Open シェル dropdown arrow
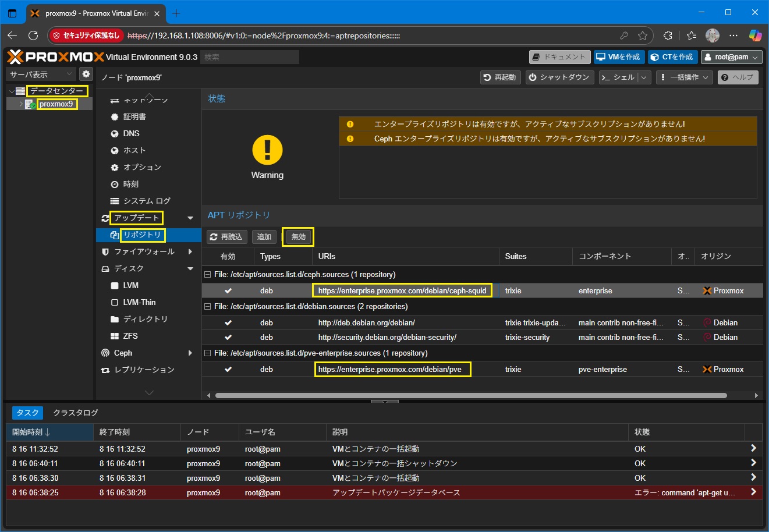The height and width of the screenshot is (532, 769). click(x=644, y=77)
